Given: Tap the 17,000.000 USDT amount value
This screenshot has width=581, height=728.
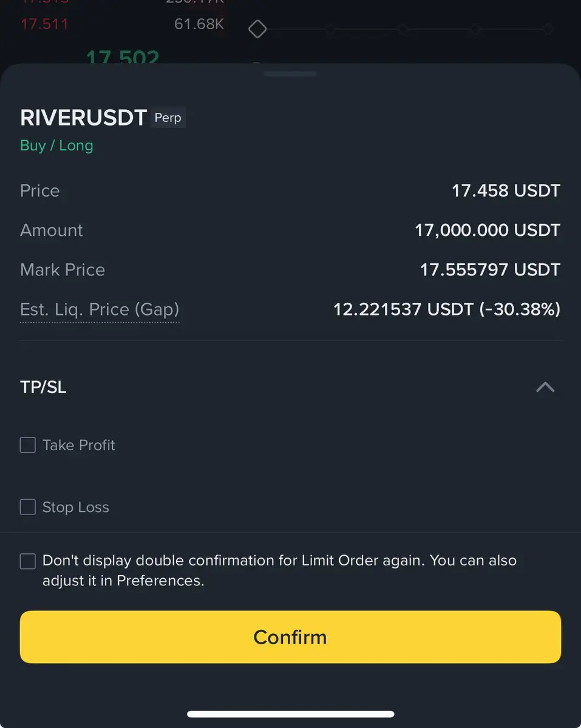Looking at the screenshot, I should [488, 231].
